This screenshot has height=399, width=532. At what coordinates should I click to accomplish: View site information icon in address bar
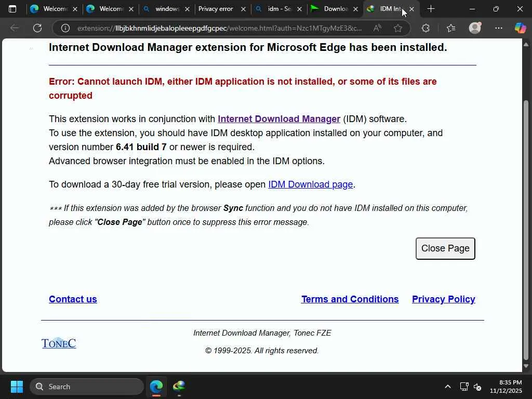(65, 28)
